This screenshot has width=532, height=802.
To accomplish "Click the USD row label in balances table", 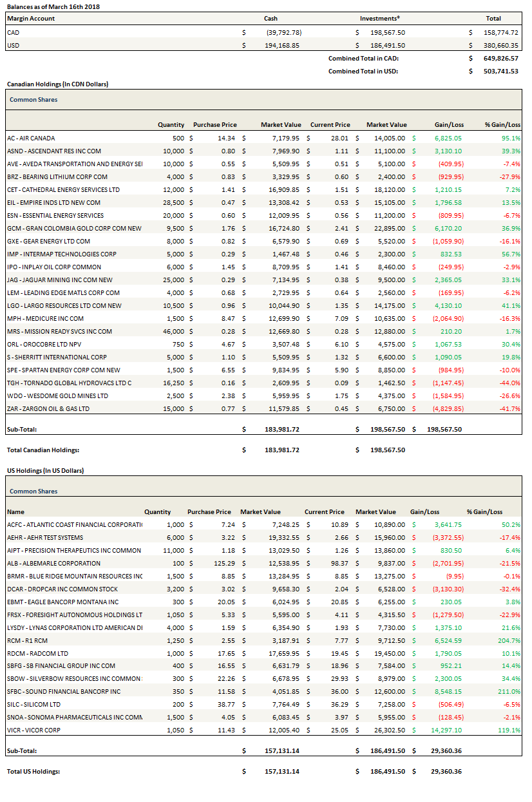I will [x=13, y=45].
